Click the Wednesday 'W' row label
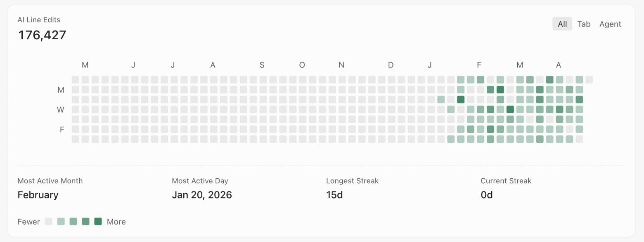 [x=61, y=110]
